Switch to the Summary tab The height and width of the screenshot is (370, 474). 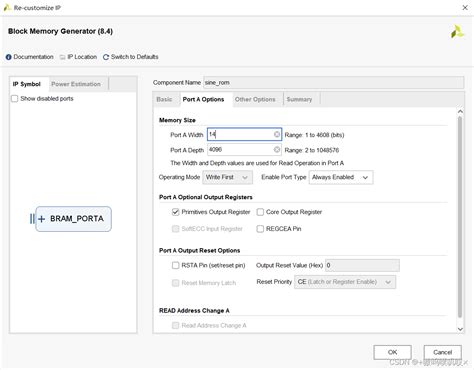tap(299, 99)
